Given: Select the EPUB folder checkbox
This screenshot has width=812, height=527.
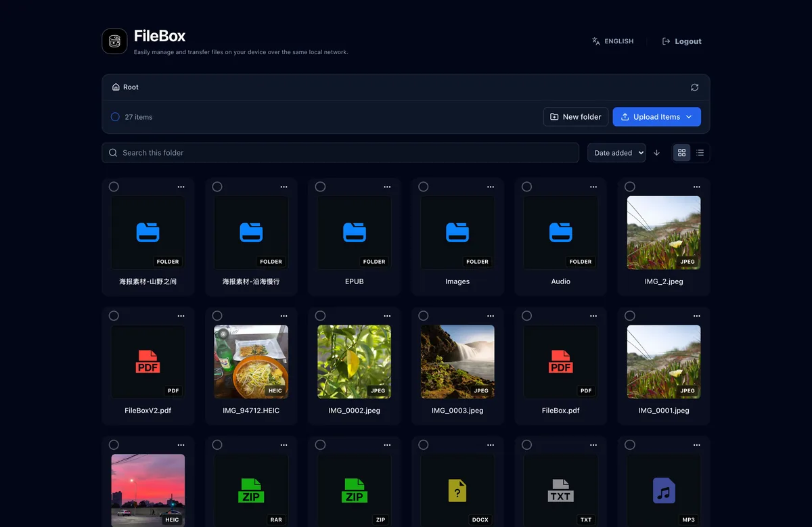Looking at the screenshot, I should click(x=320, y=187).
